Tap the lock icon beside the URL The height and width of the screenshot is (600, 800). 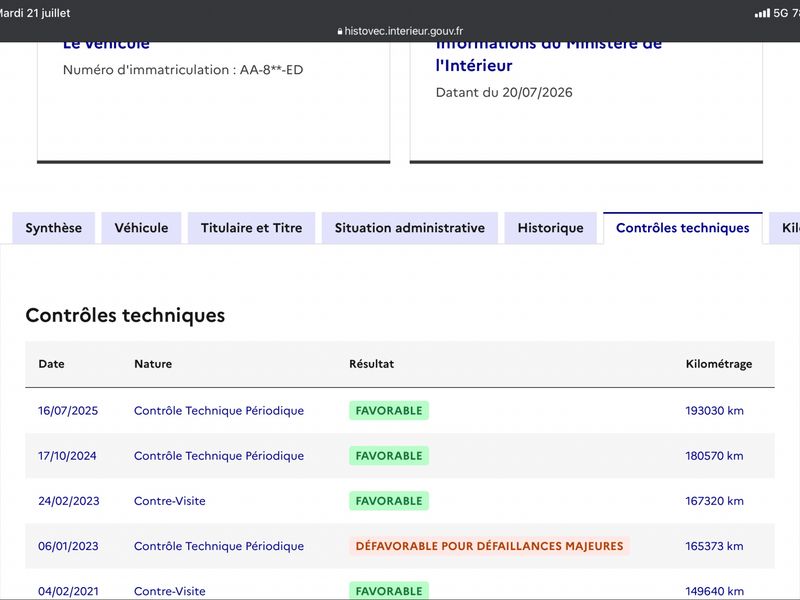340,32
